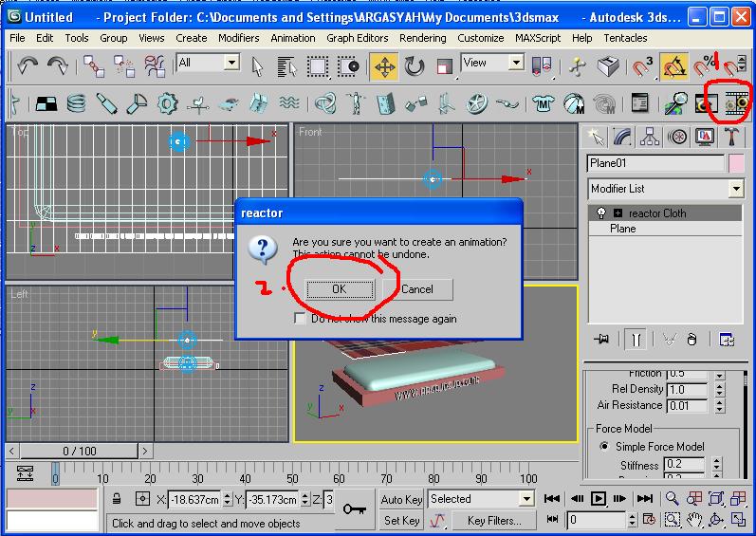Screen dimensions: 756x536
Task: Open the Hierarchy command panel tab
Action: pyautogui.click(x=650, y=138)
